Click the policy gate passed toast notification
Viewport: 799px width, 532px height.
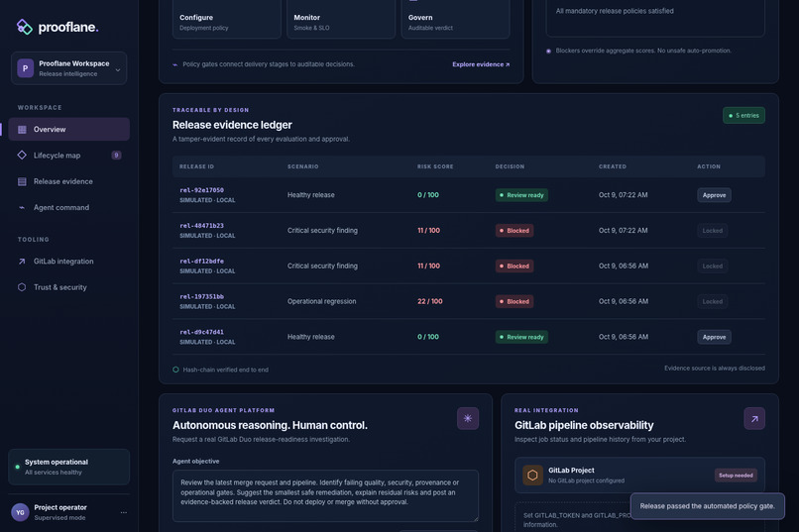[707, 506]
